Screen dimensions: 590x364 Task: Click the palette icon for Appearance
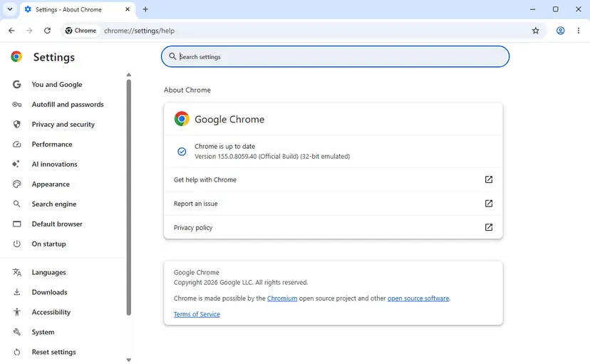[17, 184]
